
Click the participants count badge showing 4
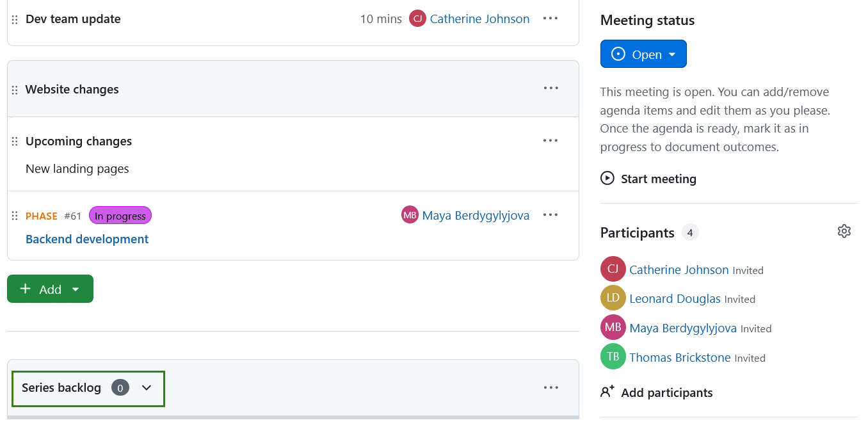[x=690, y=232]
